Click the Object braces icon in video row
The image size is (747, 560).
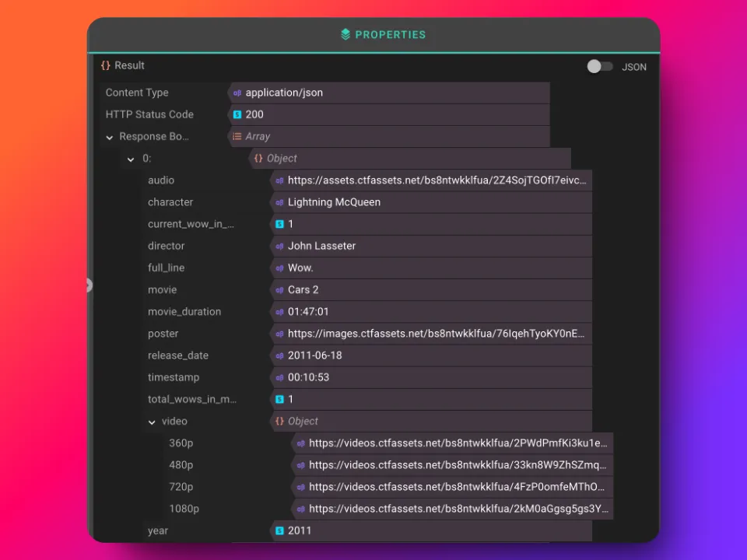(279, 422)
